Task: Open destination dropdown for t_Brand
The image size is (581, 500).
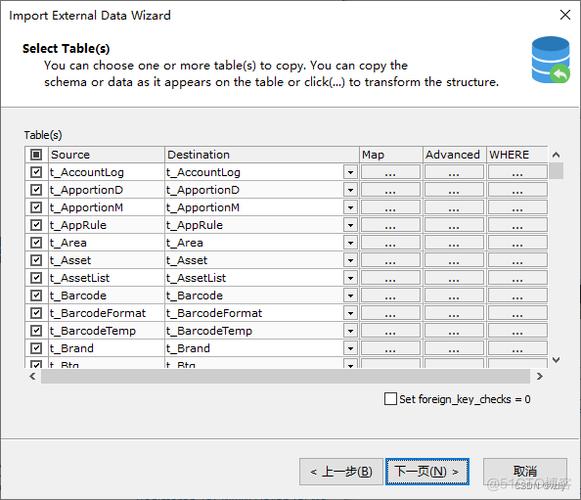Action: click(x=350, y=348)
